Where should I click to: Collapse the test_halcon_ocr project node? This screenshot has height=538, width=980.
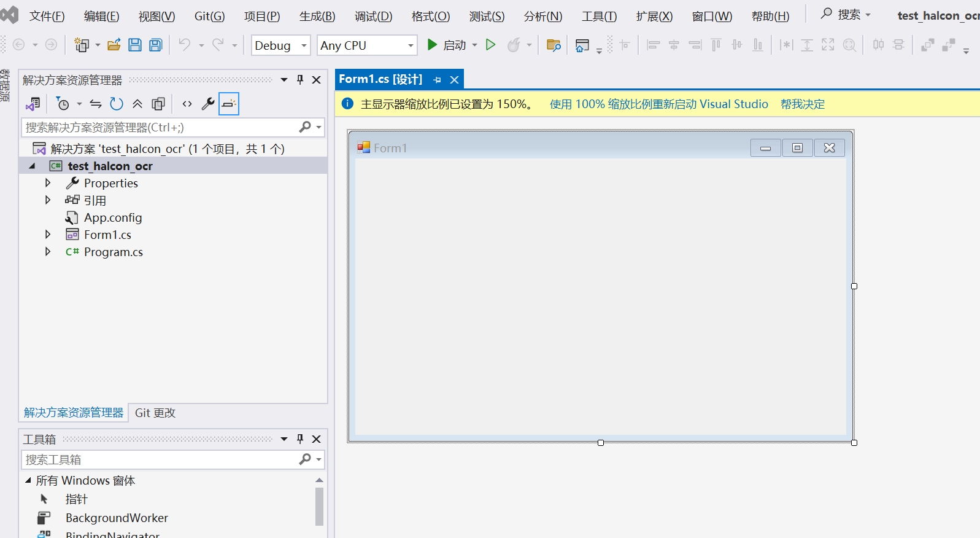(32, 166)
